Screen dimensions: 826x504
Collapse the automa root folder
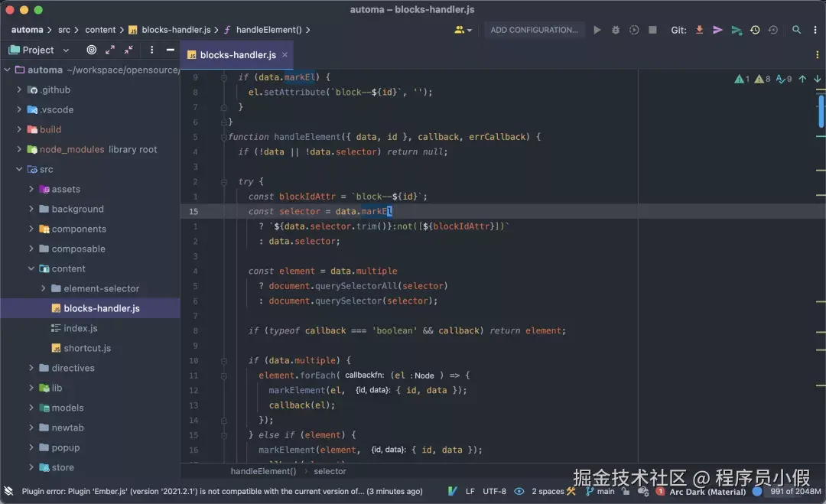coord(8,70)
